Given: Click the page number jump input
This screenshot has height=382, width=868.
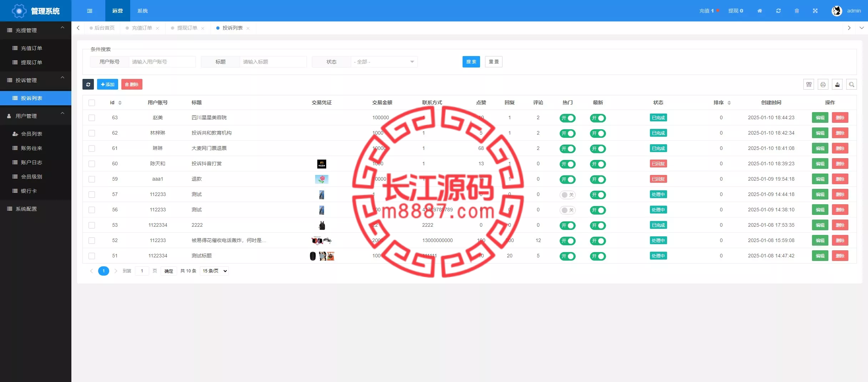Looking at the screenshot, I should click(x=142, y=271).
